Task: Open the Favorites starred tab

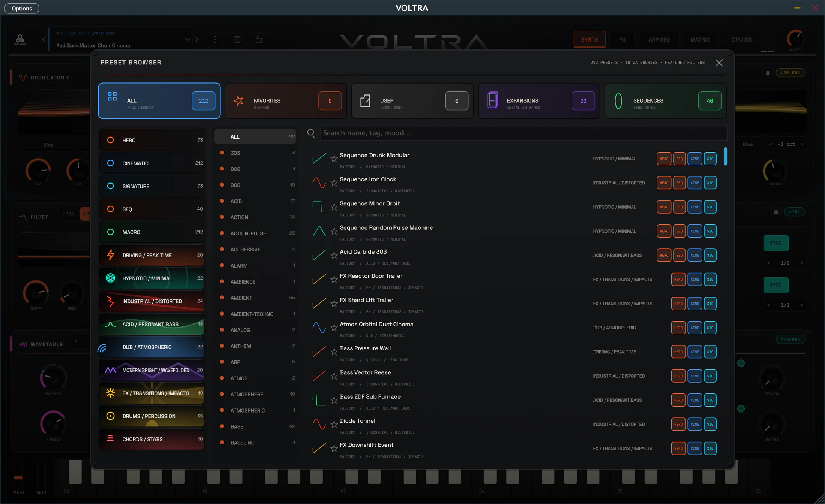Action: [286, 101]
